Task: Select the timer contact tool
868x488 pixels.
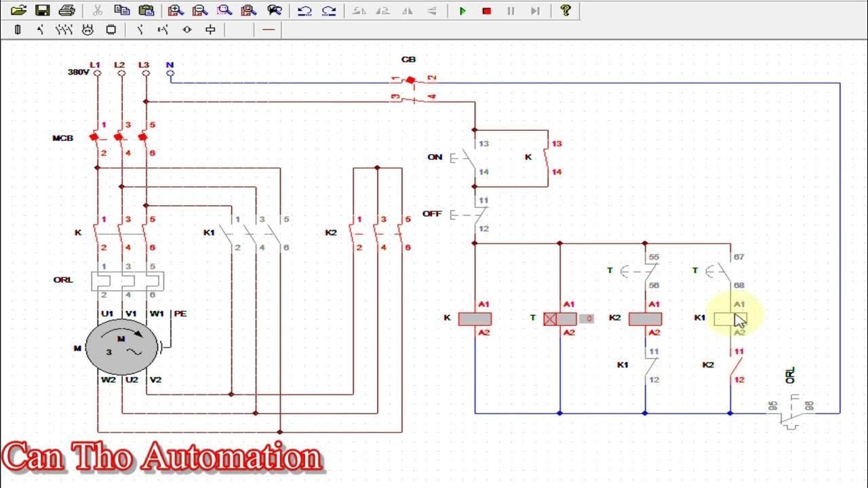Action: [x=163, y=30]
